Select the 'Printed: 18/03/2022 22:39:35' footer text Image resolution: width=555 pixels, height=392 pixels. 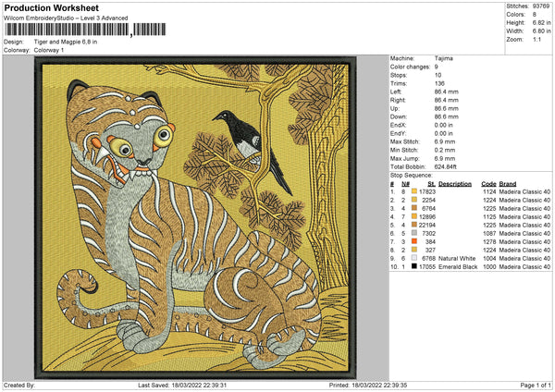click(x=368, y=385)
